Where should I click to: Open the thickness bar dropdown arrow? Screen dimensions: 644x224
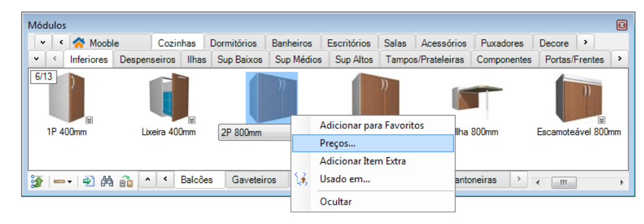tap(70, 181)
